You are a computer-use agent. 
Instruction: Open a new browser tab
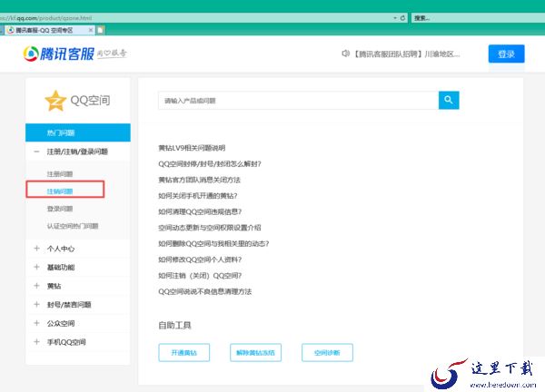pyautogui.click(x=100, y=30)
